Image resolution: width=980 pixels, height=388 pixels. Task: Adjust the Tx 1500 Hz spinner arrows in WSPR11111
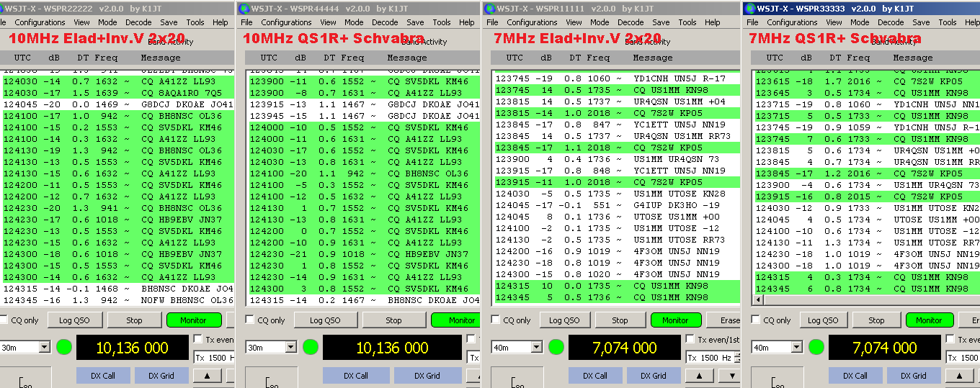[737, 357]
